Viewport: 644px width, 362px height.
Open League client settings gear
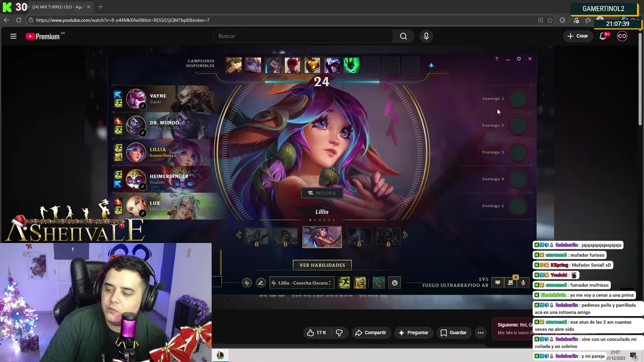tap(519, 59)
